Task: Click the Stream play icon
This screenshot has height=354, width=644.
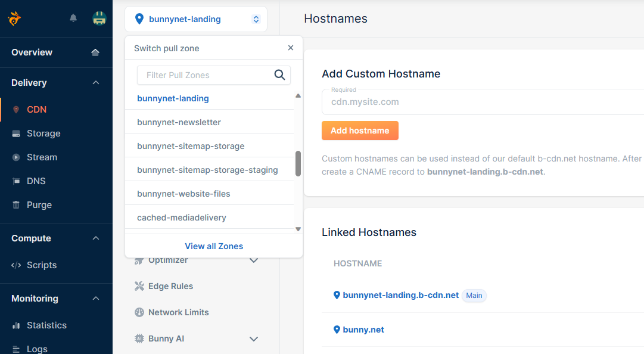Action: [16, 157]
